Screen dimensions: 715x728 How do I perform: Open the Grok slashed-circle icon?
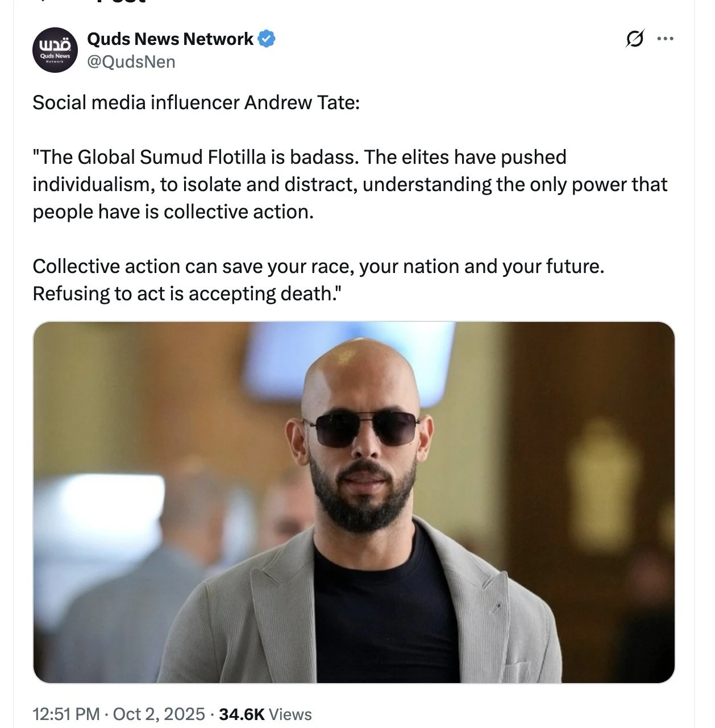pyautogui.click(x=634, y=39)
